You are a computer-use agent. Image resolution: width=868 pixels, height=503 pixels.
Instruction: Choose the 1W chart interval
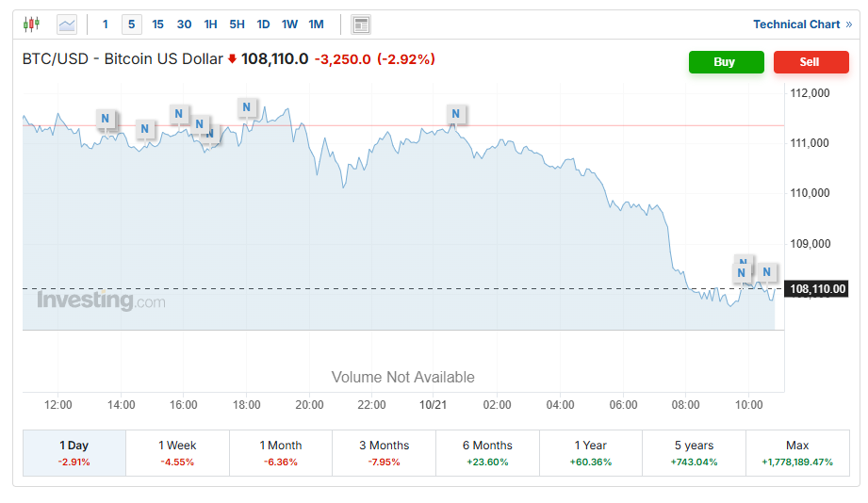pos(289,24)
